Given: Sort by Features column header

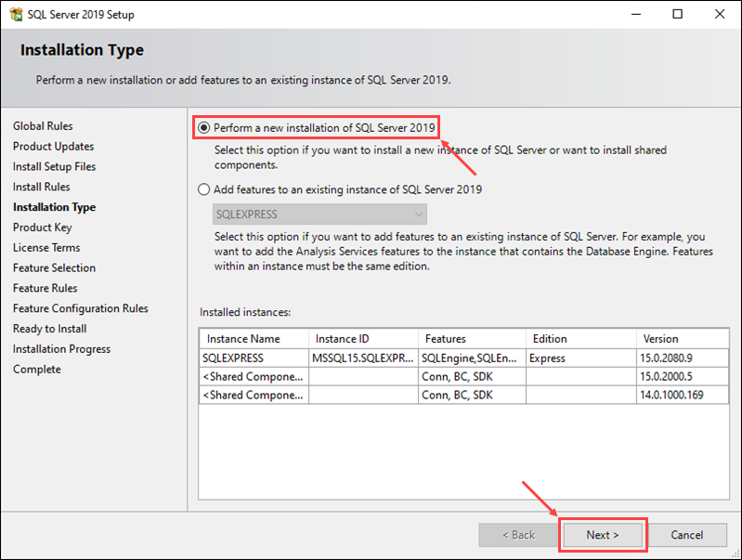Looking at the screenshot, I should point(473,339).
